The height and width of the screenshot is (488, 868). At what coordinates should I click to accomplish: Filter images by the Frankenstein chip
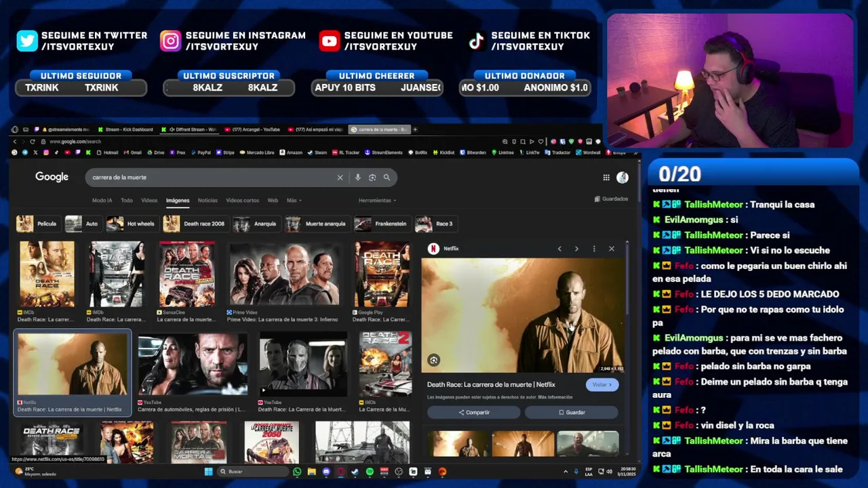point(382,224)
